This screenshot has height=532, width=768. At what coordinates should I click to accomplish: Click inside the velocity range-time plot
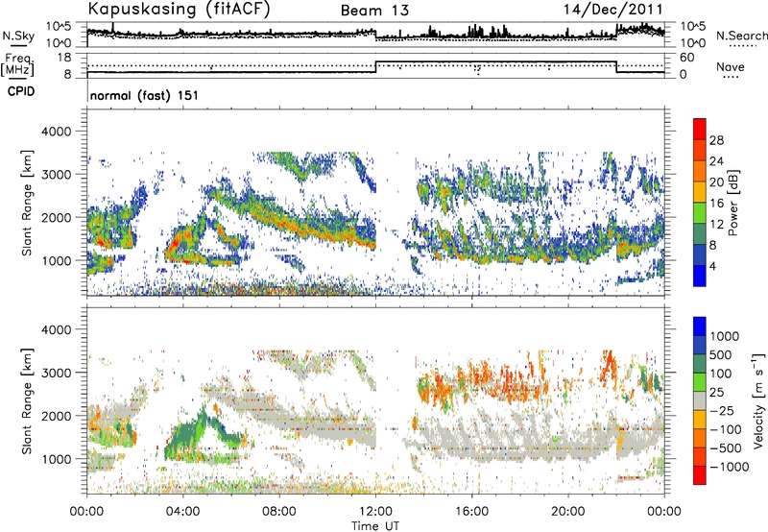click(375, 399)
